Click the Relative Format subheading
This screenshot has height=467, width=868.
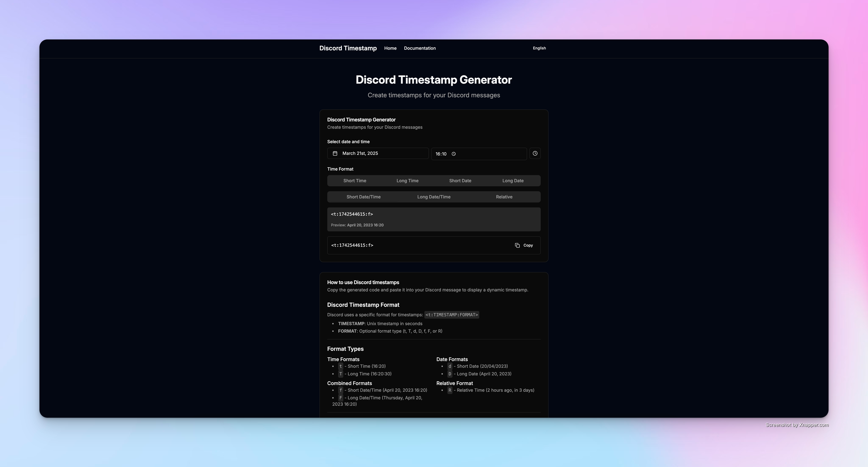click(x=454, y=383)
